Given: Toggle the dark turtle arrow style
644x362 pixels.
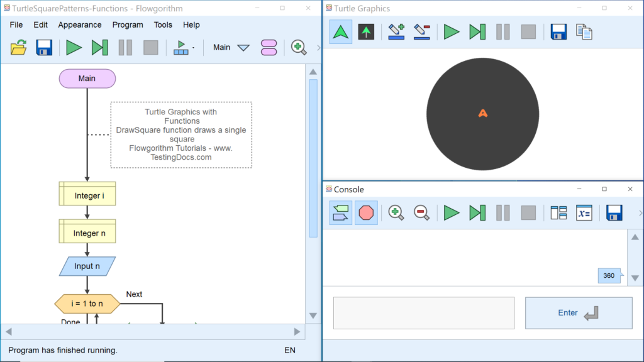Looking at the screenshot, I should [366, 31].
